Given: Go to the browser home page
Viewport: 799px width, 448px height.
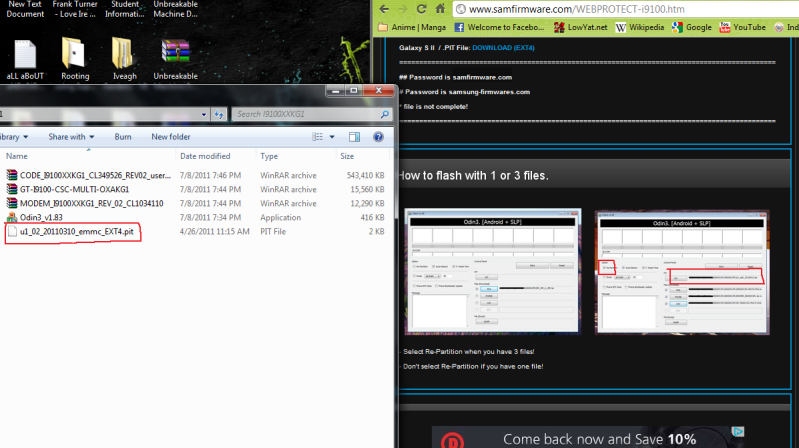Looking at the screenshot, I should tap(439, 9).
